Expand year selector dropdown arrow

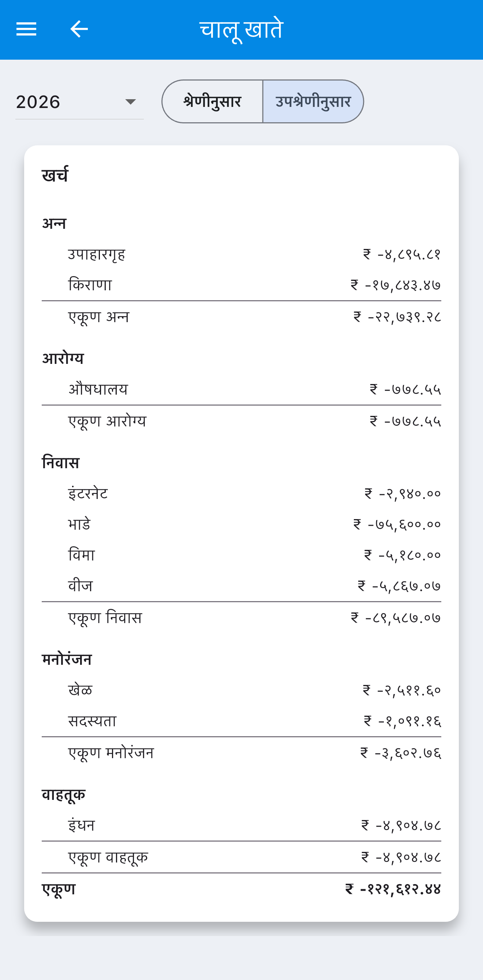(131, 101)
